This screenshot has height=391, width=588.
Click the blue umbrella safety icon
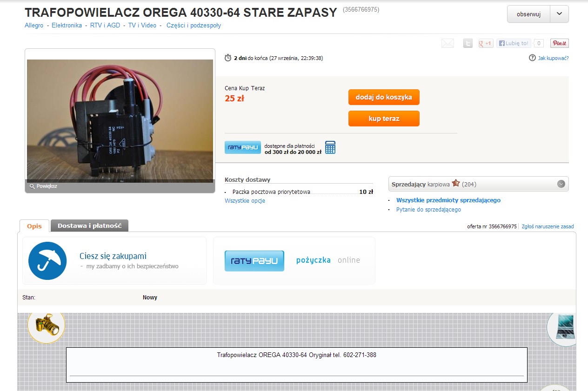pyautogui.click(x=47, y=261)
